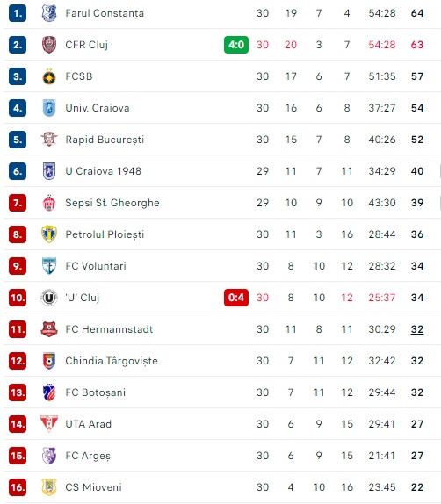Click the Farul Constanța club crest
The width and height of the screenshot is (441, 504).
[x=49, y=13]
